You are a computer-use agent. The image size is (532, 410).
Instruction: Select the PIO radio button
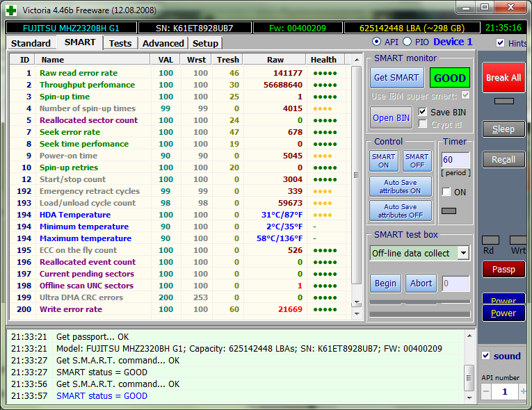[x=407, y=42]
